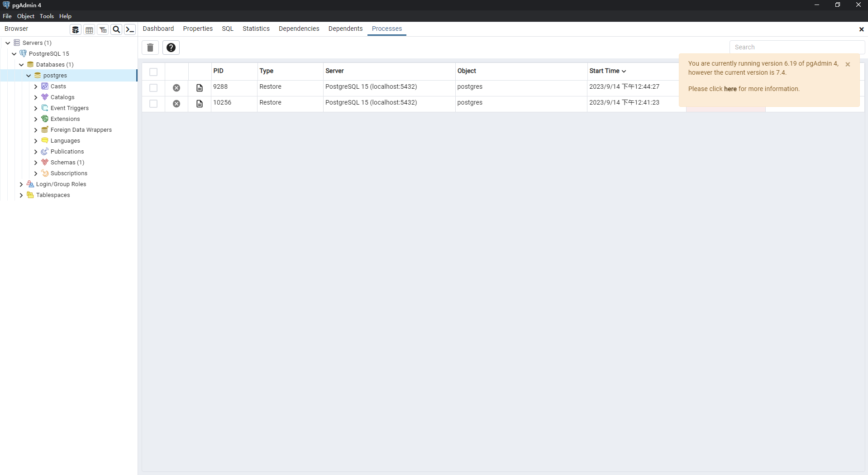Screen dimensions: 868x475
Task: Open the View Data table icon
Action: pyautogui.click(x=89, y=30)
